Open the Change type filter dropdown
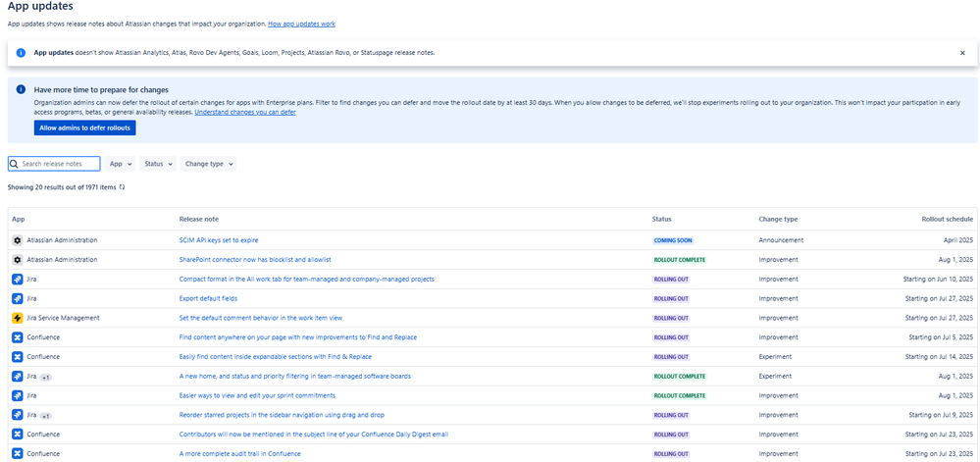This screenshot has height=462, width=980. click(x=208, y=164)
